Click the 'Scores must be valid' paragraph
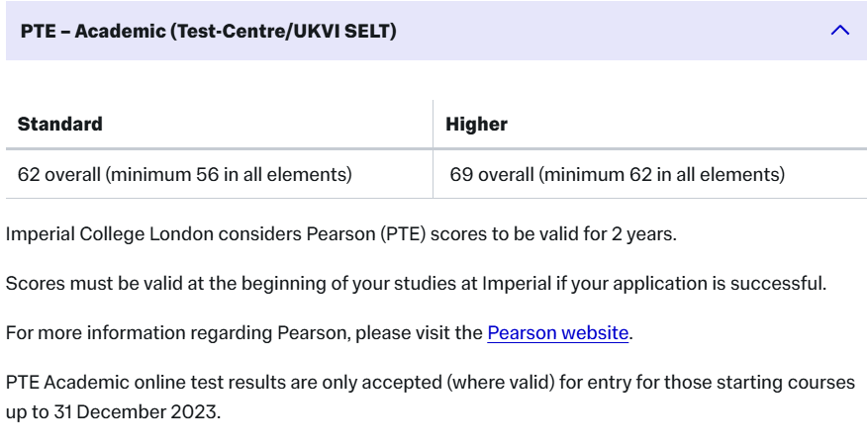The image size is (868, 445). 416,286
